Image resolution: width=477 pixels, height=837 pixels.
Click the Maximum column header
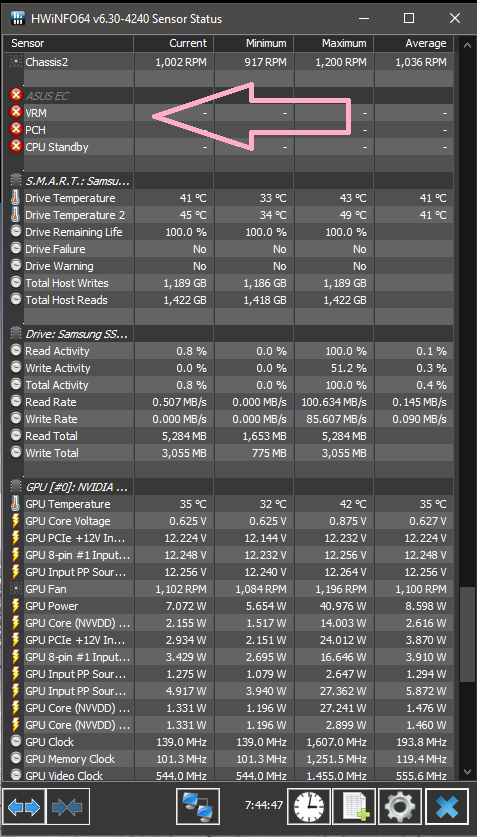click(x=334, y=43)
